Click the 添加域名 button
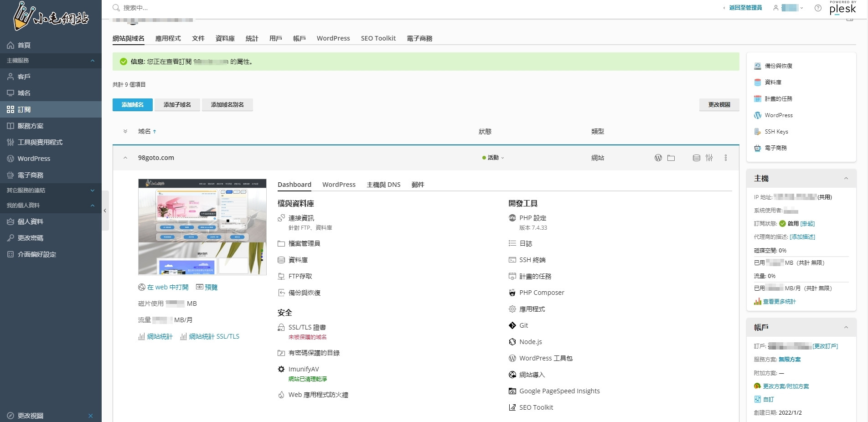This screenshot has width=868, height=422. click(x=133, y=105)
